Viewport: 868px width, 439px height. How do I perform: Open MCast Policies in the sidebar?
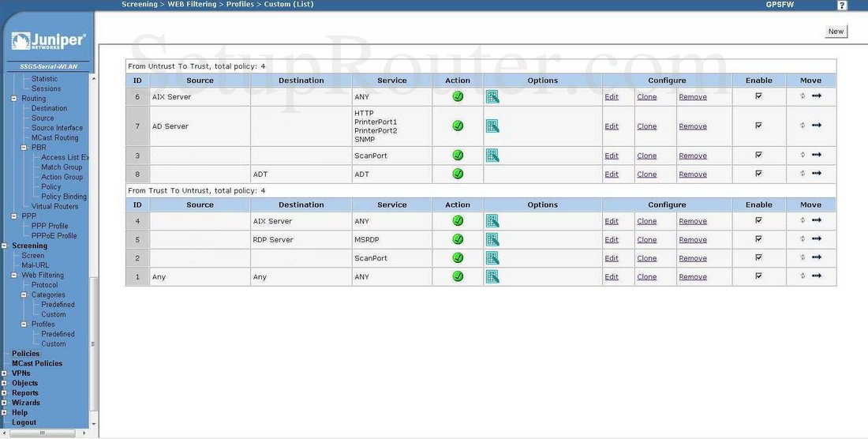[37, 363]
